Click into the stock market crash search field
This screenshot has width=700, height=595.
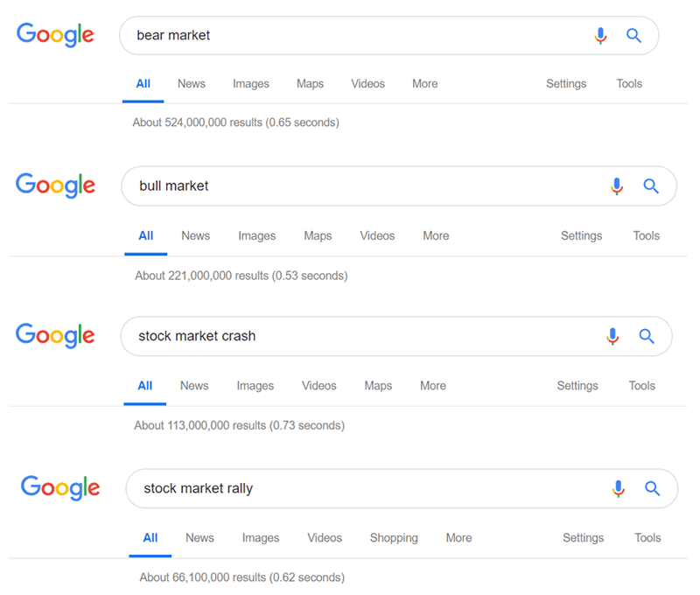click(x=350, y=336)
